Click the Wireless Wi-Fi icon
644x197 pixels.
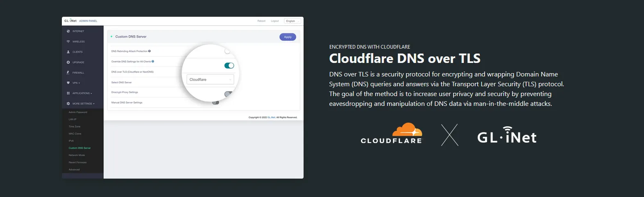68,42
